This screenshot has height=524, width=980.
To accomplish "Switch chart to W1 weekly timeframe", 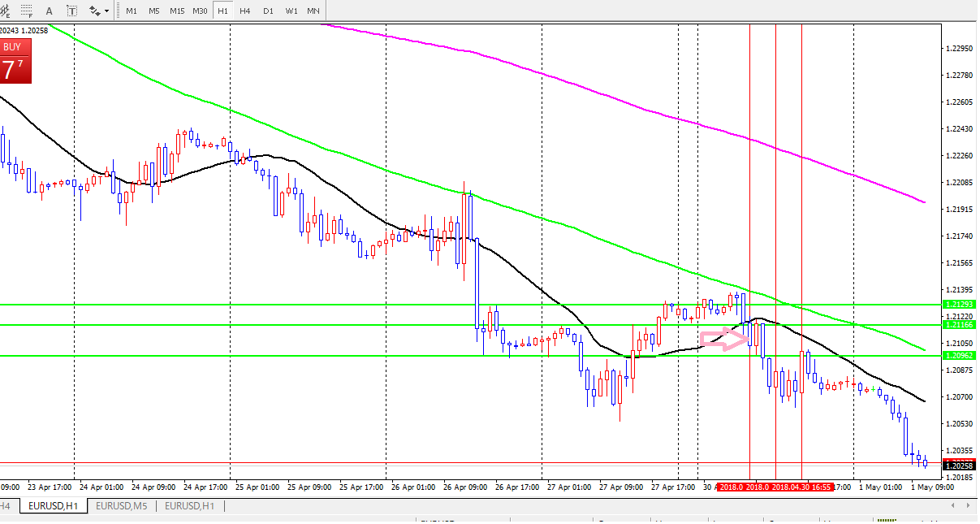I will pos(291,11).
